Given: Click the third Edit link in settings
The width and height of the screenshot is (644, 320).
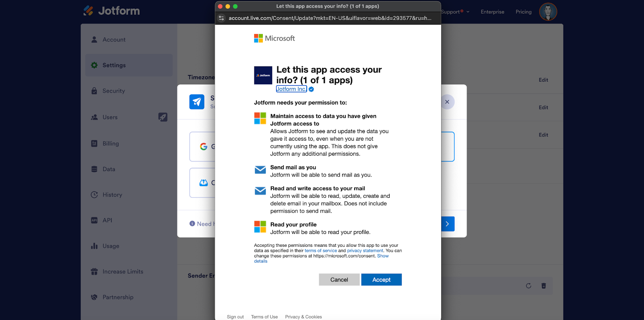Looking at the screenshot, I should pos(543,135).
